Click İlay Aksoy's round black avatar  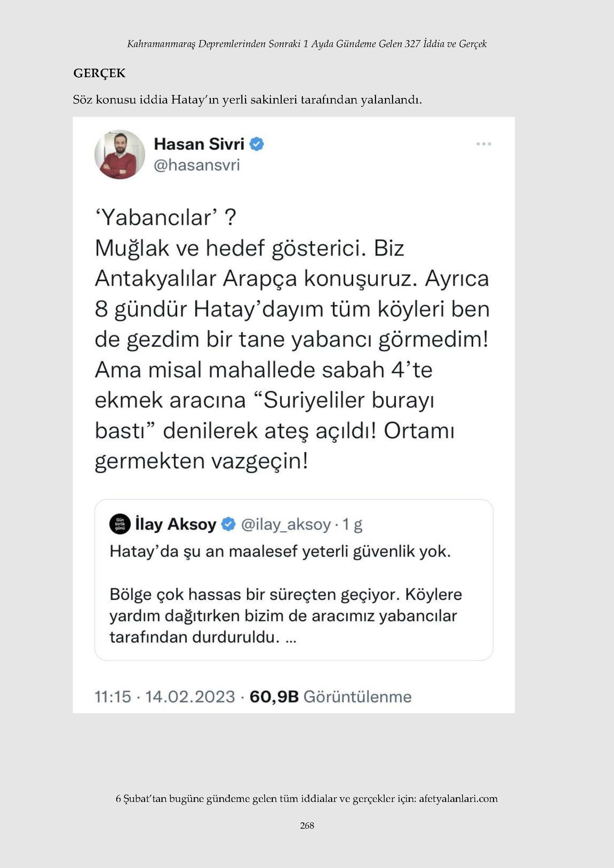tap(120, 524)
